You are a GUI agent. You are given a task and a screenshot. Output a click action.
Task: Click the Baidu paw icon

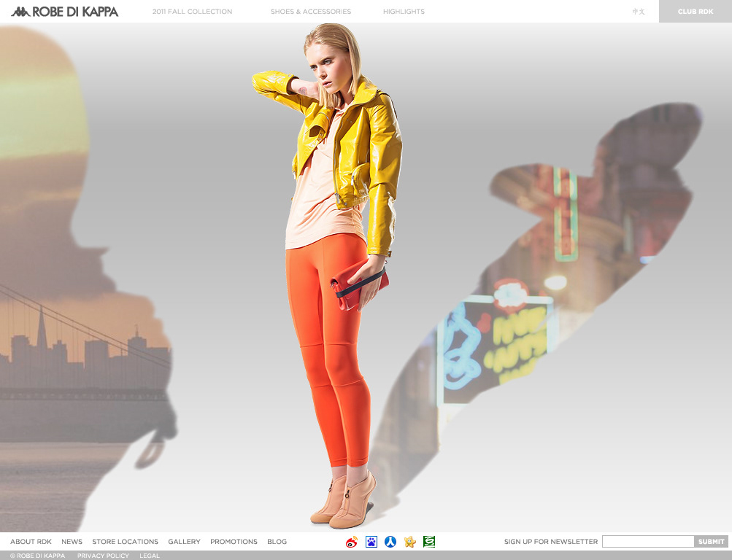[371, 542]
